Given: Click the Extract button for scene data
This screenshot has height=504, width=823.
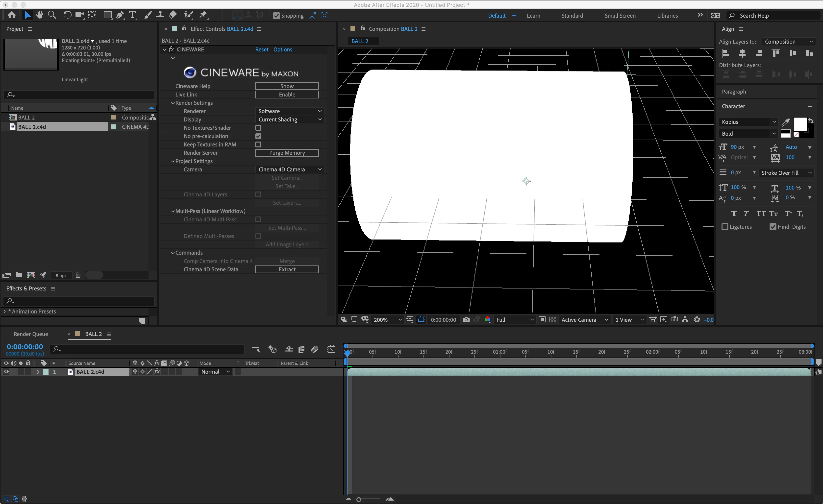Looking at the screenshot, I should click(x=287, y=269).
